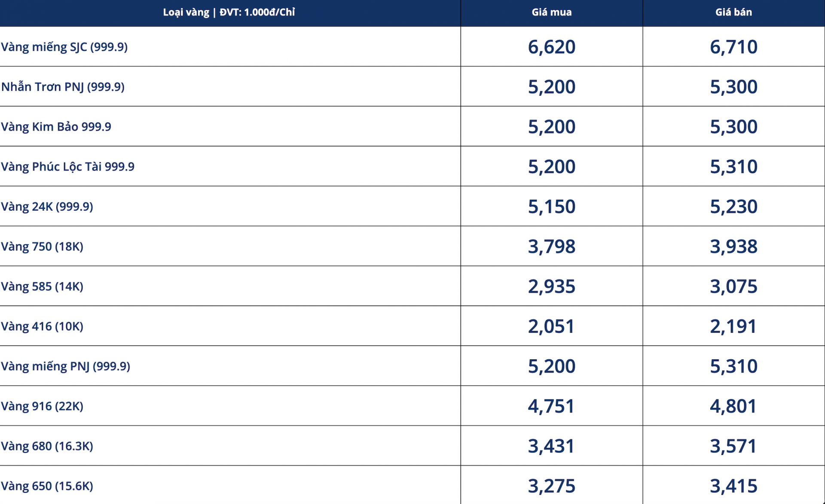Click the Vàng 680 (16.3K) sell price 3,571
This screenshot has width=825, height=504.
click(733, 446)
